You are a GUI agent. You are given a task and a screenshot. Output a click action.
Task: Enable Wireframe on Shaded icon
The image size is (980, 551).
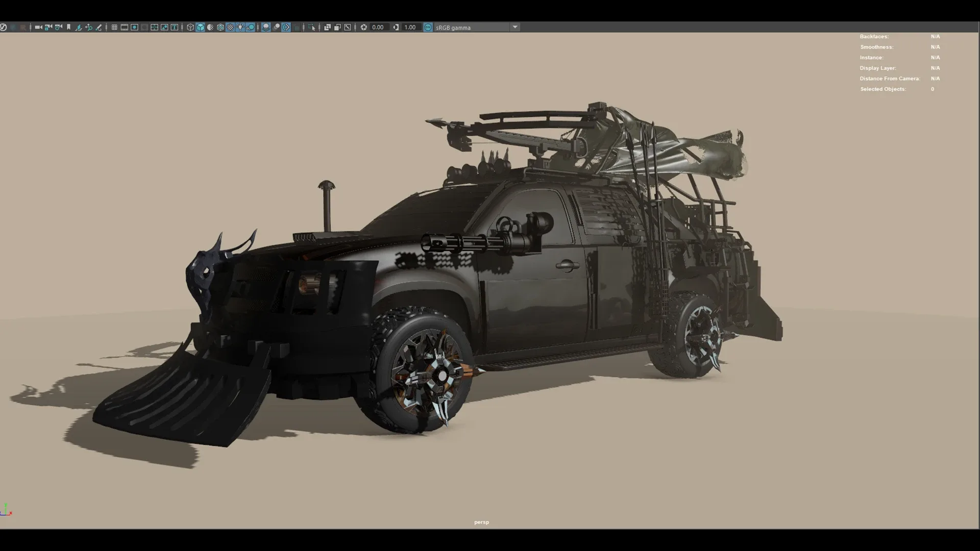tap(220, 27)
